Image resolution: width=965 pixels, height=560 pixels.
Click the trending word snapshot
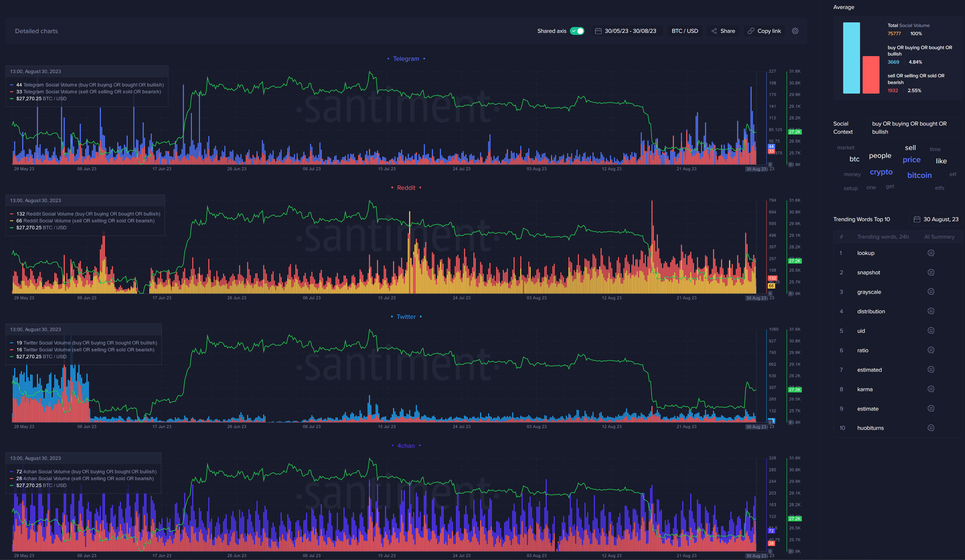click(x=868, y=273)
